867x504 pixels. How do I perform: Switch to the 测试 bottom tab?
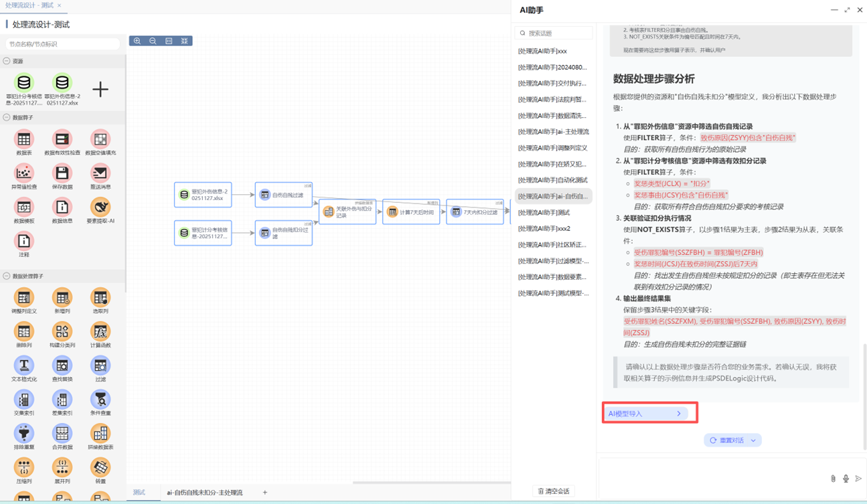point(139,493)
